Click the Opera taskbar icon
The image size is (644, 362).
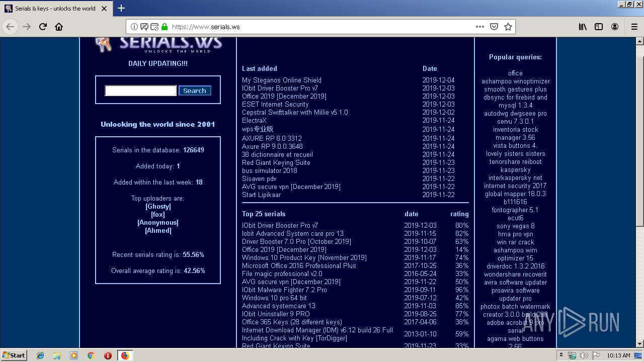(108, 355)
